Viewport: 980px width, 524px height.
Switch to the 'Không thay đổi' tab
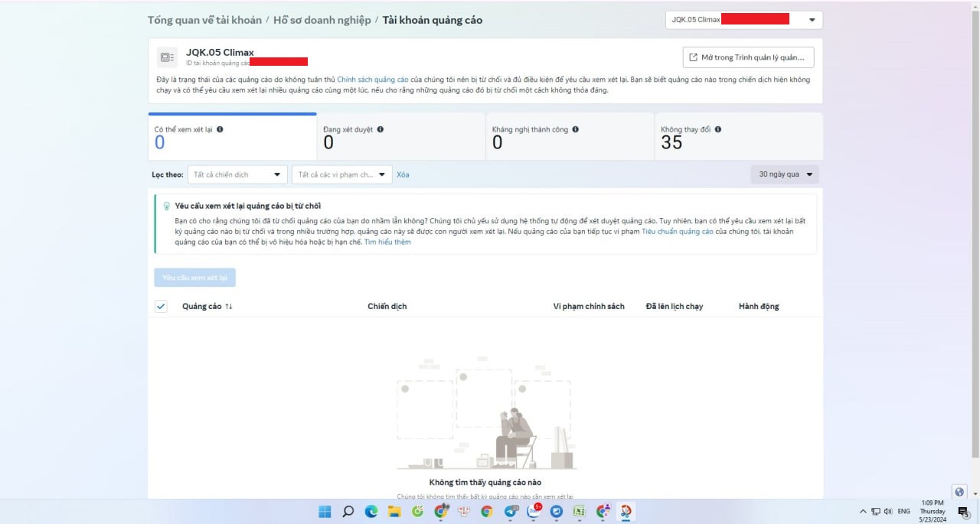(x=739, y=137)
